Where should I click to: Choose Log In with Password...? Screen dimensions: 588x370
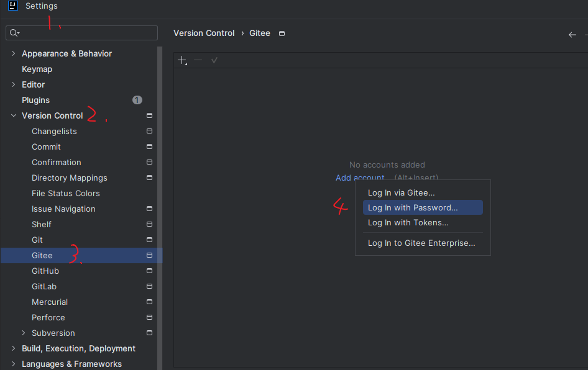[423, 207]
